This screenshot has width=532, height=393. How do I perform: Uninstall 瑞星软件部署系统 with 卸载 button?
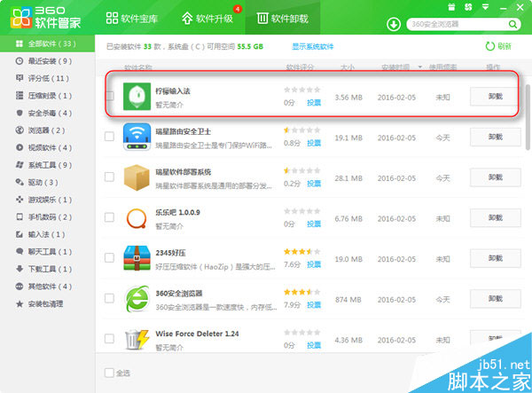pyautogui.click(x=496, y=177)
